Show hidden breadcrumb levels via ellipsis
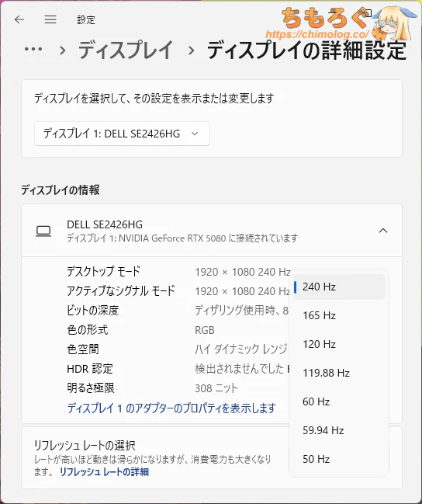The width and height of the screenshot is (422, 504). point(33,50)
